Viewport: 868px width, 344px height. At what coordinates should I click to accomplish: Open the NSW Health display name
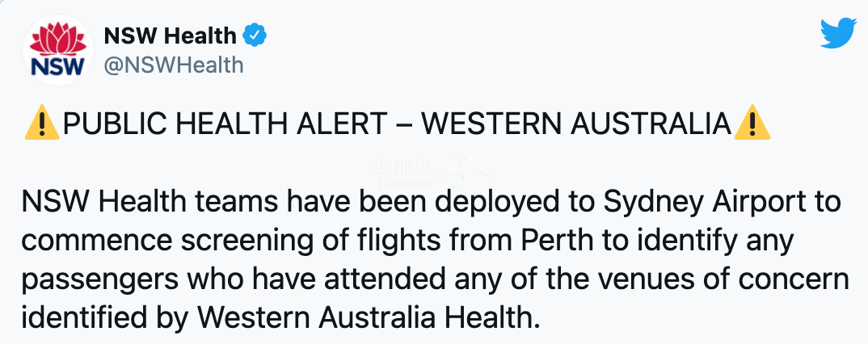170,36
